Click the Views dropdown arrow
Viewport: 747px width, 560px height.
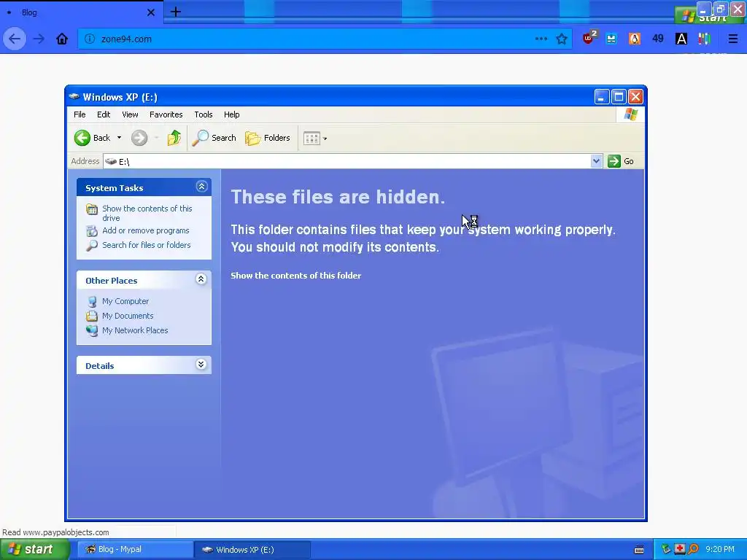pyautogui.click(x=325, y=139)
